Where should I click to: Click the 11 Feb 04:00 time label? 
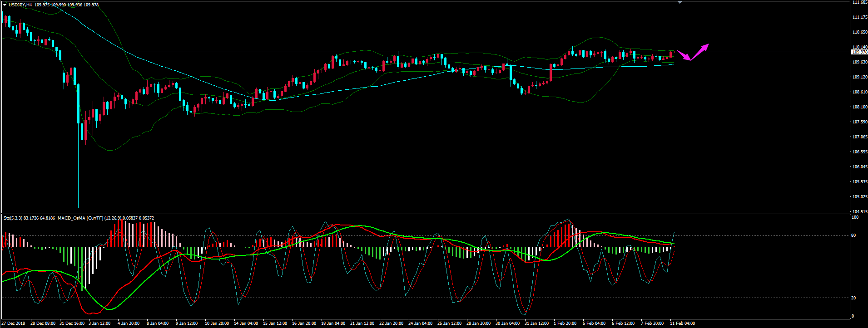click(682, 323)
